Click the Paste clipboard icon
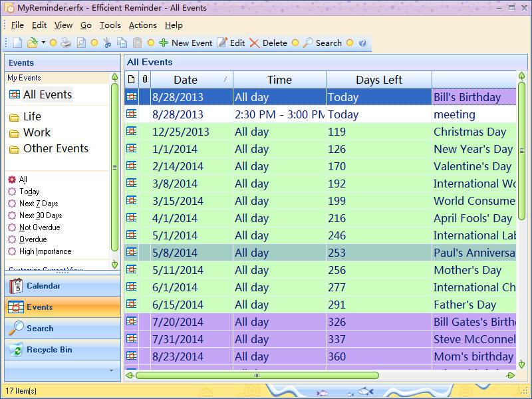Viewport: 532px width, 399px height. click(138, 43)
